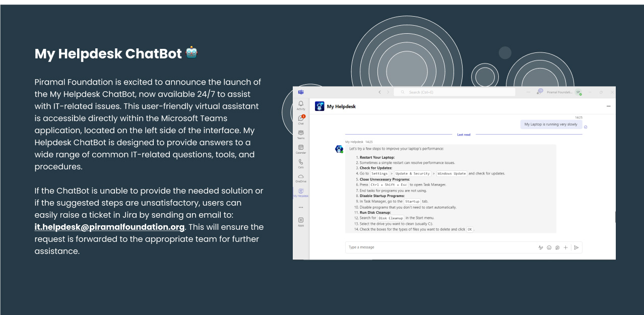The width and height of the screenshot is (644, 315).
Task: Send the message with arrow icon
Action: coord(576,247)
